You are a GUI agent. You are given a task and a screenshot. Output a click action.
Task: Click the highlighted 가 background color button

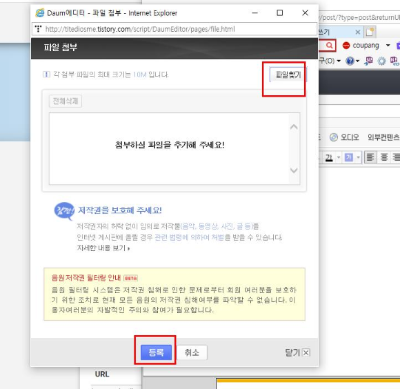349,157
